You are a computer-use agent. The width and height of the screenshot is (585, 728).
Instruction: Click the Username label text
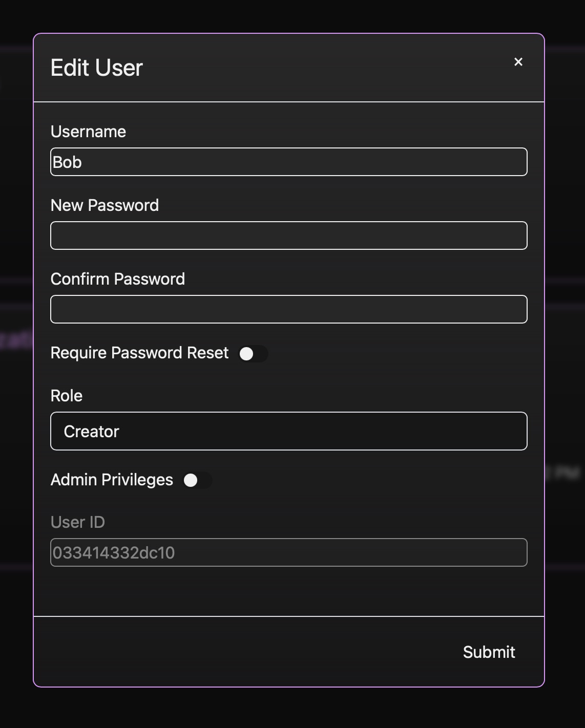click(x=88, y=132)
